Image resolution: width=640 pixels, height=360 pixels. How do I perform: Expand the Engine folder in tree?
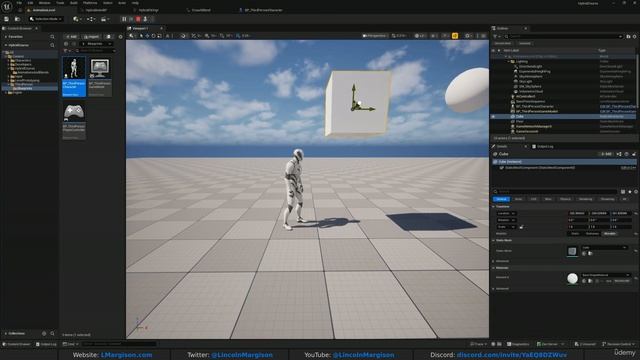coord(6,93)
